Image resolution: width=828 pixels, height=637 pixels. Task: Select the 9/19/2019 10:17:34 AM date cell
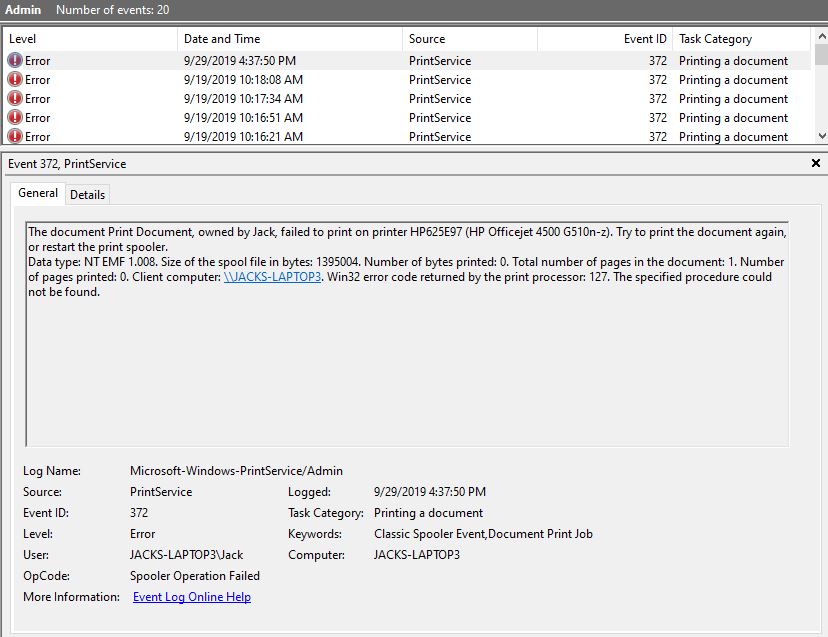click(243, 99)
